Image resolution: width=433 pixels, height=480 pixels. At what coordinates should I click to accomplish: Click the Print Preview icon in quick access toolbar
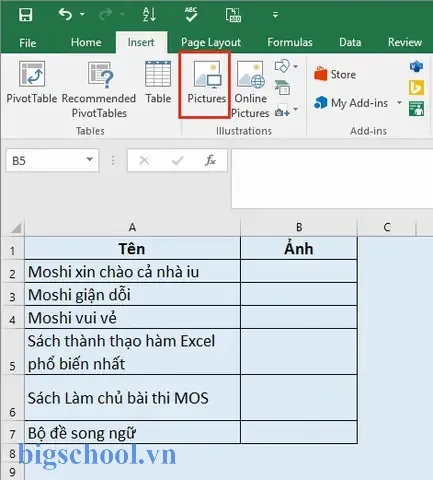click(233, 15)
